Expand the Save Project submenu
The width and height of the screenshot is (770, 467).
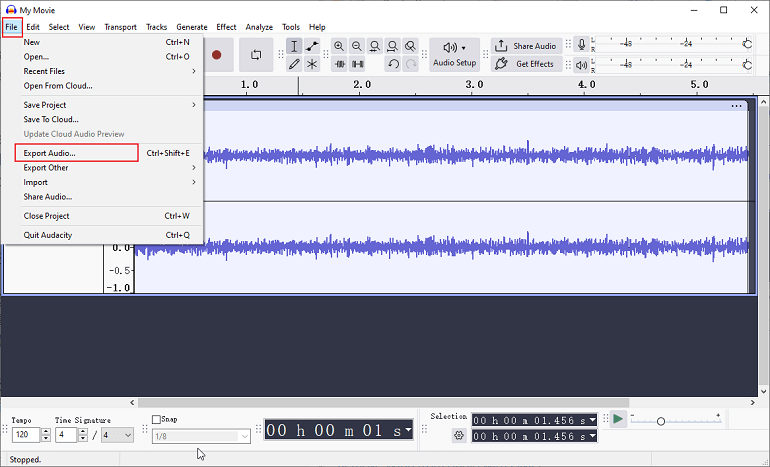(102, 105)
